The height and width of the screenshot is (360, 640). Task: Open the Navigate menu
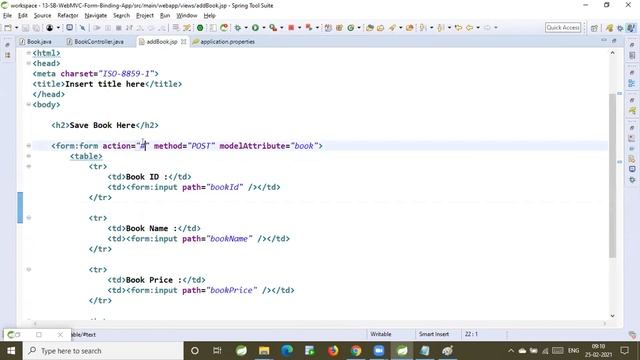click(96, 16)
